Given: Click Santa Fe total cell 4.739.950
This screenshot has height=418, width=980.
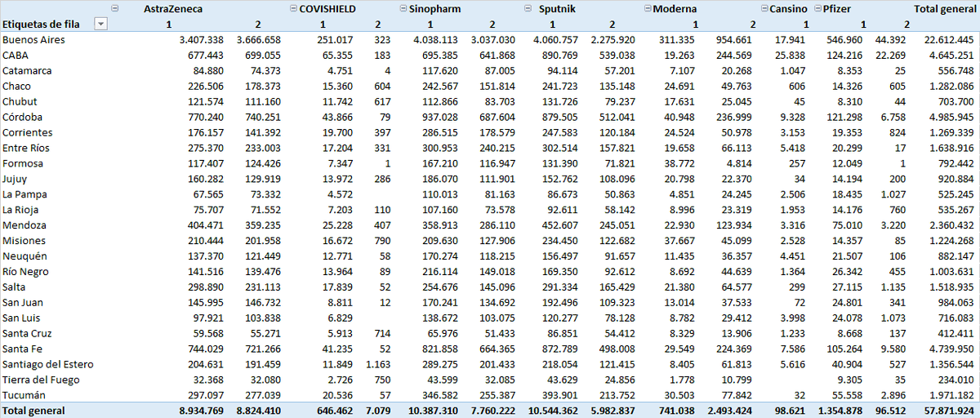Looking at the screenshot, I should point(954,349).
